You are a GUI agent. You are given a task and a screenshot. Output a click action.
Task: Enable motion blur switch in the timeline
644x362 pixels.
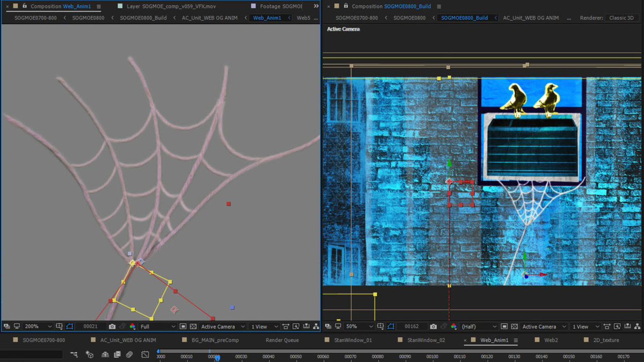click(x=129, y=354)
